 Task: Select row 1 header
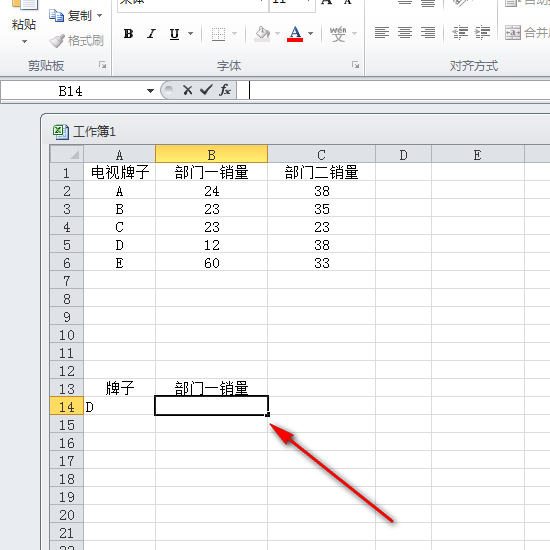pos(67,173)
